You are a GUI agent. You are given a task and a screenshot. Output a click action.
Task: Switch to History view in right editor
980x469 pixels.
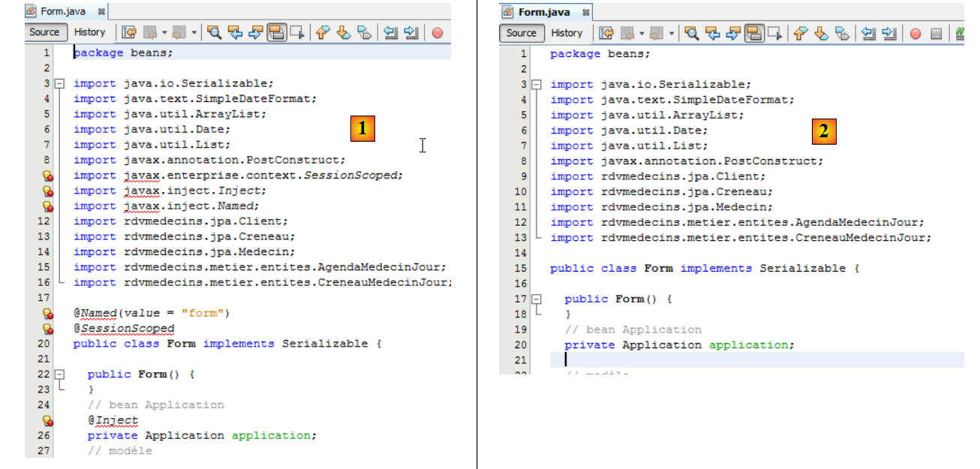point(567,33)
